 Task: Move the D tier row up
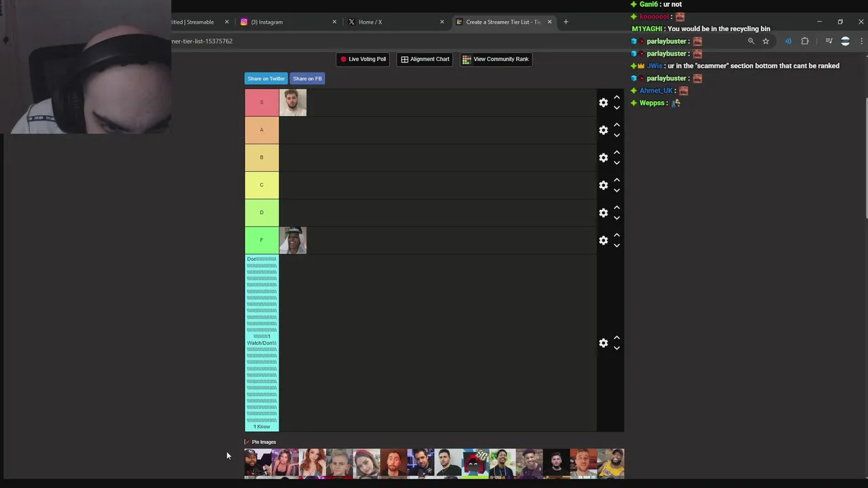616,207
